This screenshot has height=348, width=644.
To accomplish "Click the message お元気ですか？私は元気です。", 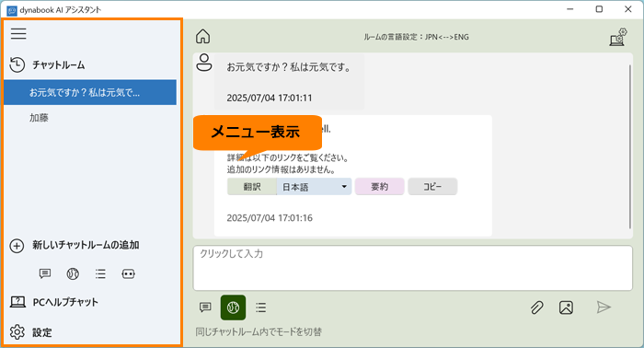I will (289, 67).
